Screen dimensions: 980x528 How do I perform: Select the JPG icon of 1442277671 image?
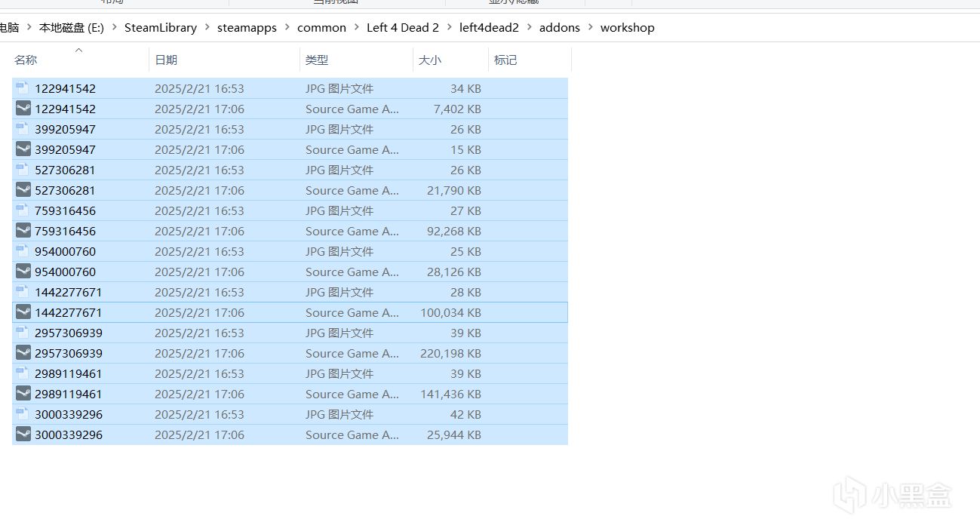23,292
